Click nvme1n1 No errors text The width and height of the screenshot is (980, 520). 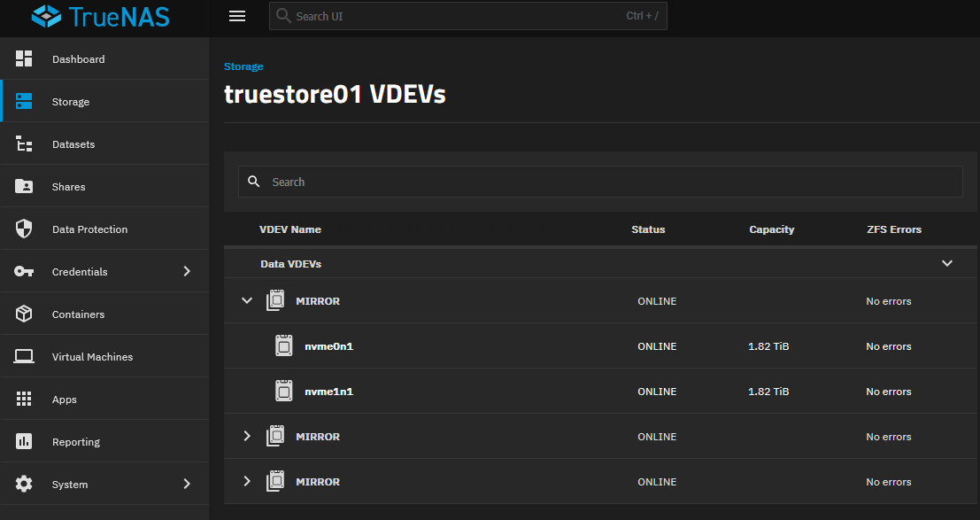pos(888,392)
